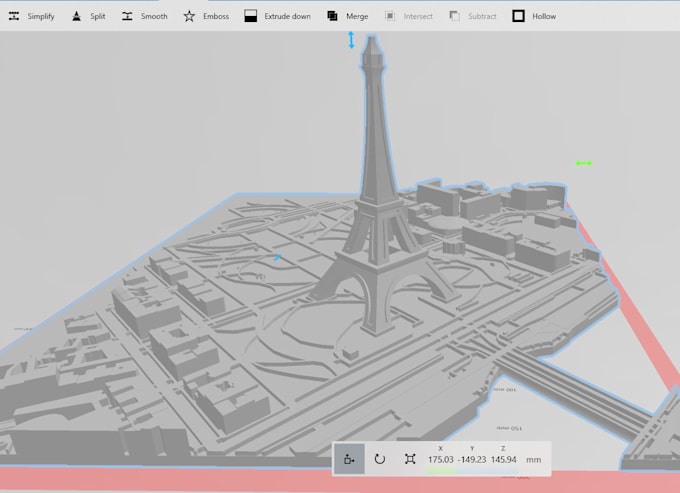Click the Simplify tool icon
The image size is (680, 493).
coord(14,16)
